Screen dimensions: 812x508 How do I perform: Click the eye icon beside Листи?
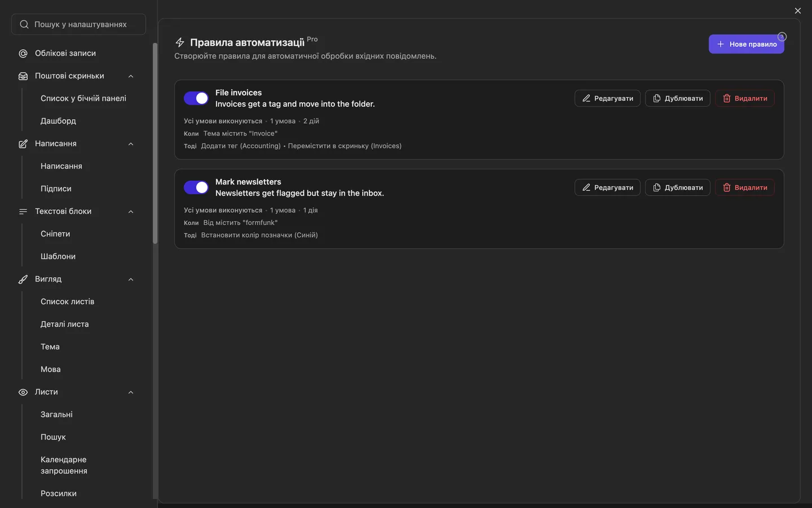(23, 392)
